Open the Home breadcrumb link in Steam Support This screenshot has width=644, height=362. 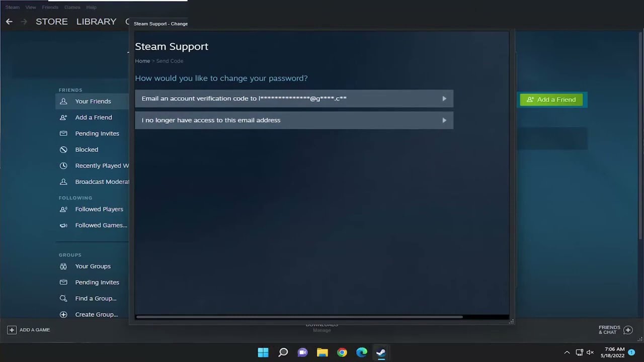[142, 60]
